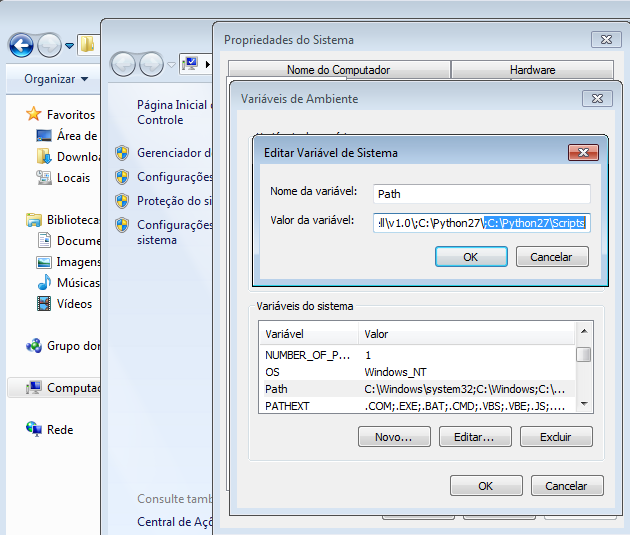Click the computer icon in Control Panel address bar
This screenshot has height=535, width=630.
[x=190, y=63]
